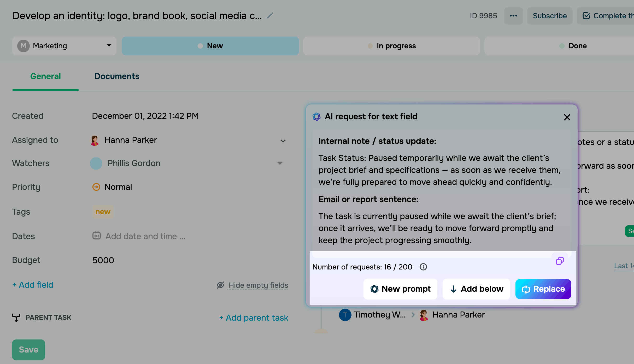Expand the Assigned to Hanna Parker dropdown
Image resolution: width=634 pixels, height=364 pixels.
click(283, 141)
